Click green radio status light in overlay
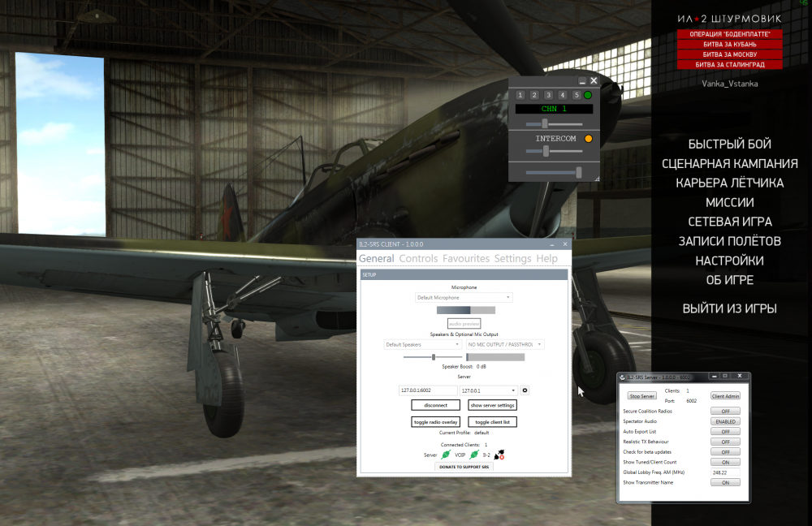 588,95
